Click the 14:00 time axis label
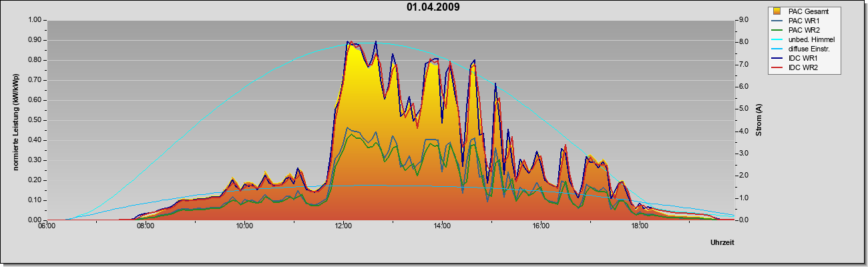 pos(442,226)
